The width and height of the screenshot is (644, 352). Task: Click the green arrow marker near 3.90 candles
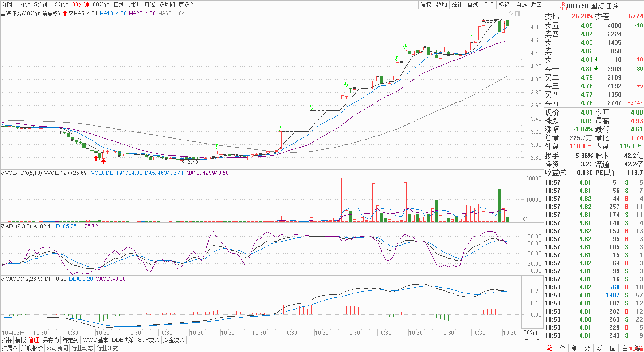tap(346, 85)
